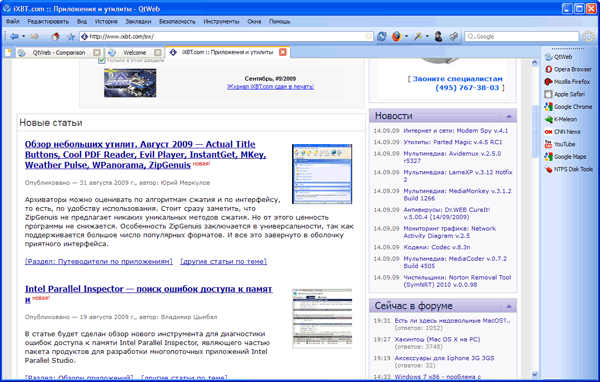Click the page scrollbar down arrow
Screen dimensions: 600x382
tap(535, 374)
